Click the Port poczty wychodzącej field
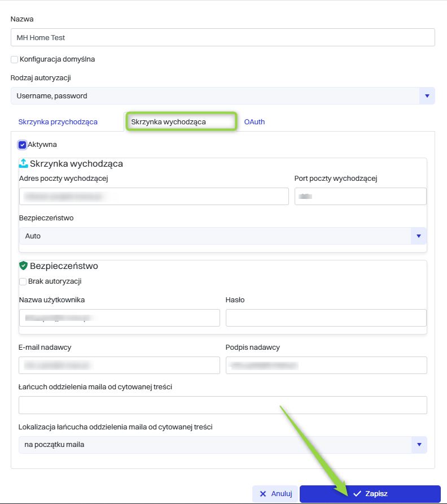Screen dimensions: 447x504 click(360, 196)
